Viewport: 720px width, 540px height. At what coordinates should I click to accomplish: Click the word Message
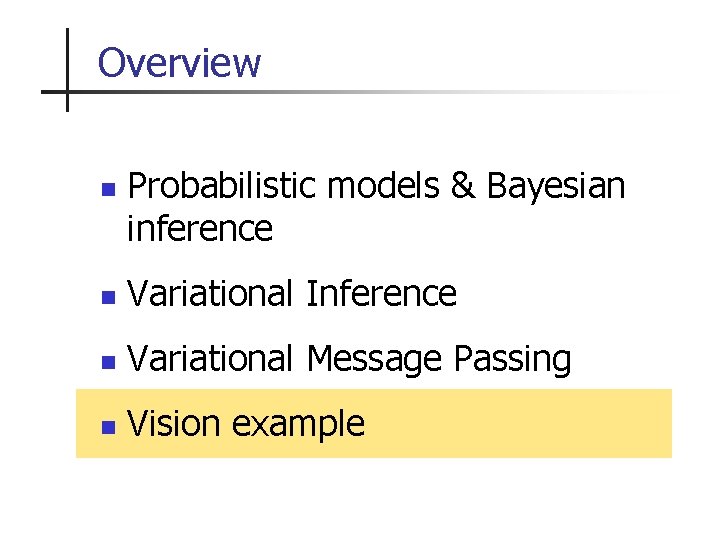click(x=376, y=359)
